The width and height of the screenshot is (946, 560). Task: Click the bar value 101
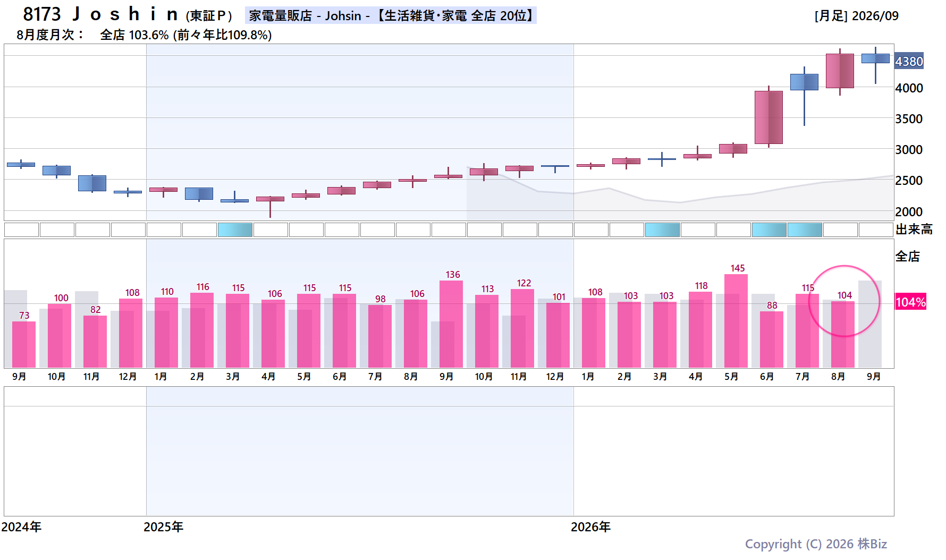click(x=559, y=297)
